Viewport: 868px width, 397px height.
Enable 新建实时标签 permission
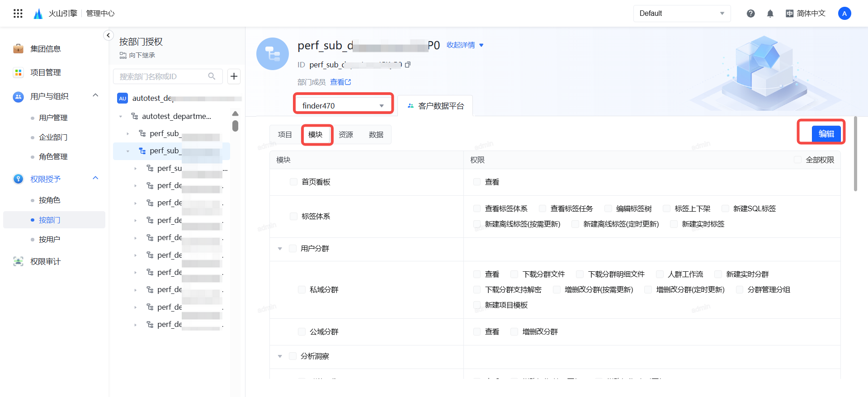pos(674,224)
